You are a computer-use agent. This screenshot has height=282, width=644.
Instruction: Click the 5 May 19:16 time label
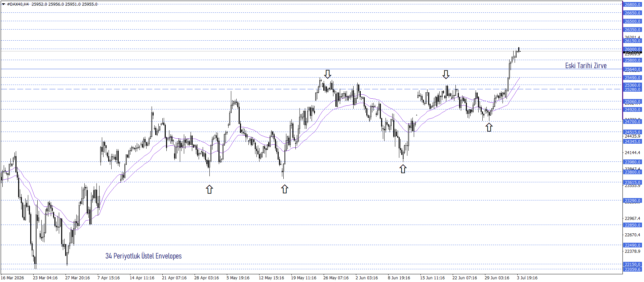pos(238,278)
